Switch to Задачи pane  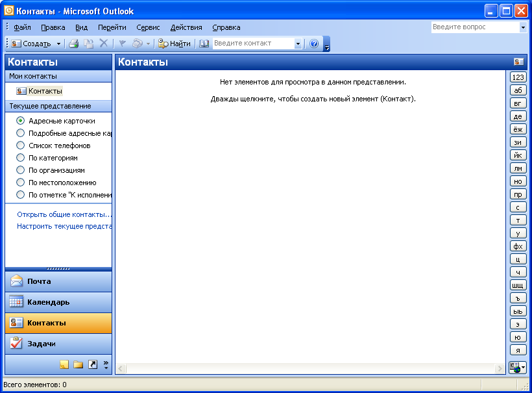point(58,344)
